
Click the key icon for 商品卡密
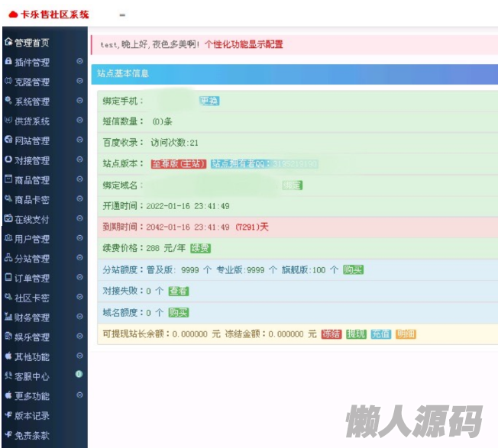tap(8, 198)
